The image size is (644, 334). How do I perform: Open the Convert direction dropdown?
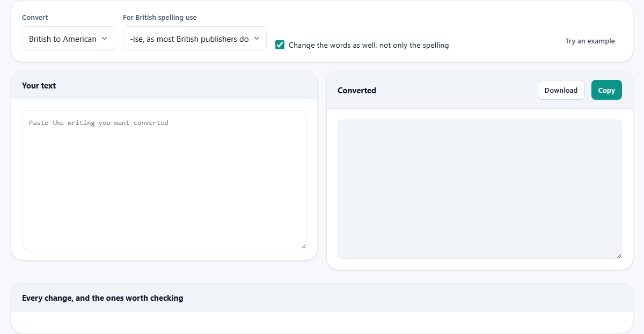point(68,39)
